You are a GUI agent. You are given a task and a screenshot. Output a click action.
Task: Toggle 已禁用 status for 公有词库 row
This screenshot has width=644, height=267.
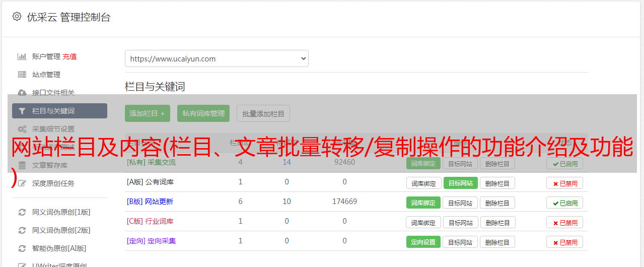[565, 183]
